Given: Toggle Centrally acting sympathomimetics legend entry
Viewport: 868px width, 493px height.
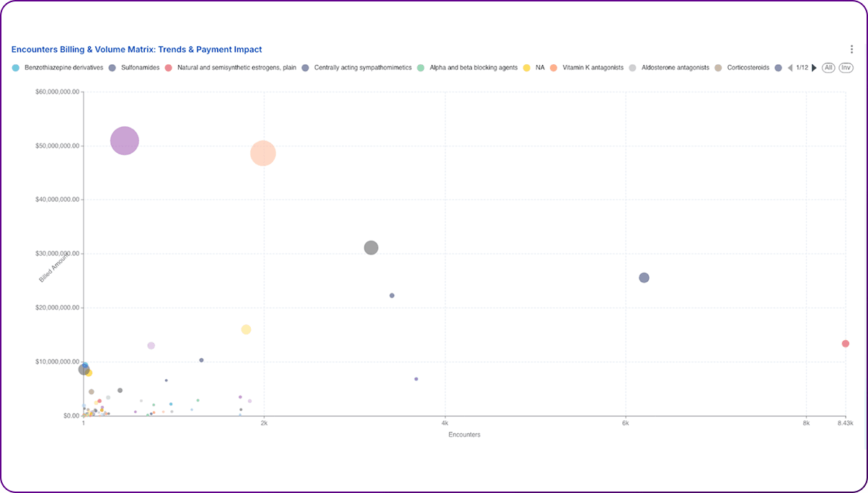Looking at the screenshot, I should pos(356,68).
